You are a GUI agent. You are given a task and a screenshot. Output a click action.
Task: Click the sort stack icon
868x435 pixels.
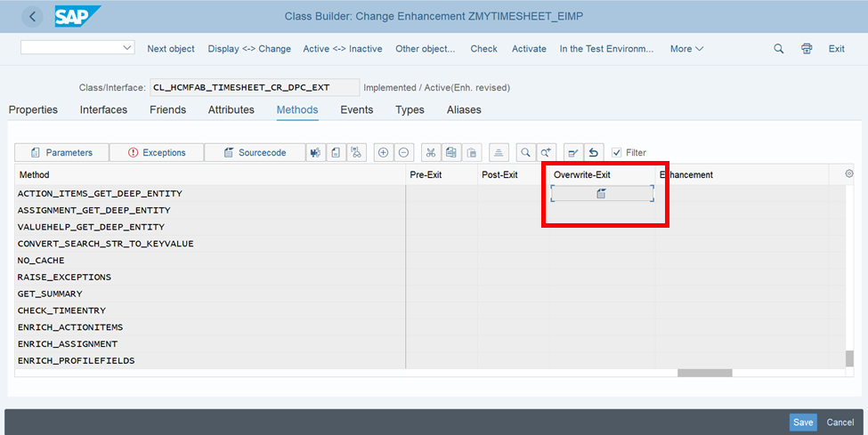point(499,153)
